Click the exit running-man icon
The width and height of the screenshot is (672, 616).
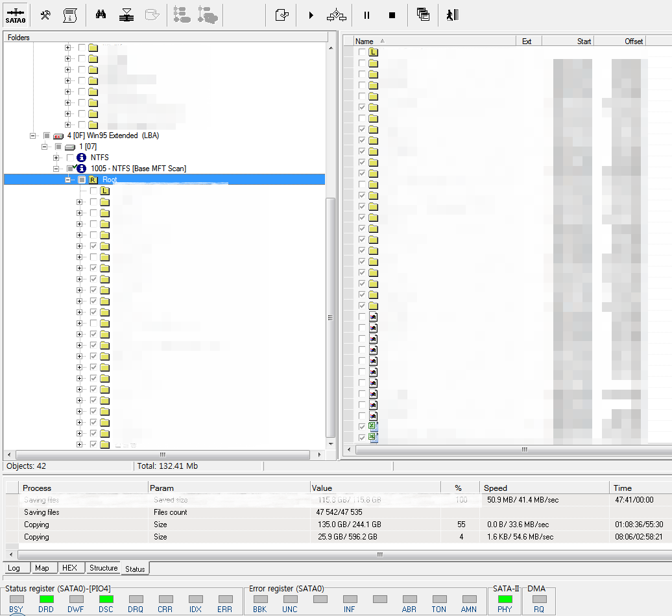point(453,16)
